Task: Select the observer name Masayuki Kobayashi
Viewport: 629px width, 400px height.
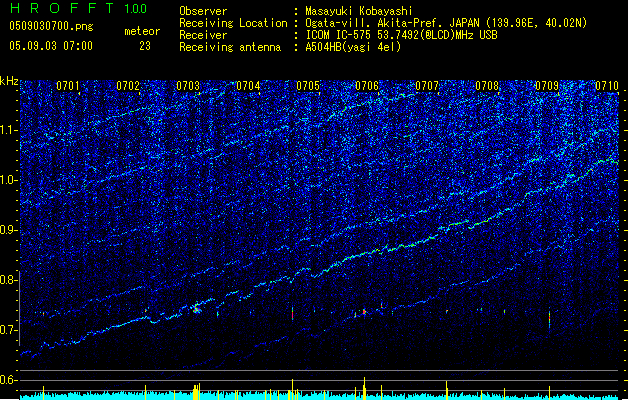Action: pos(359,11)
